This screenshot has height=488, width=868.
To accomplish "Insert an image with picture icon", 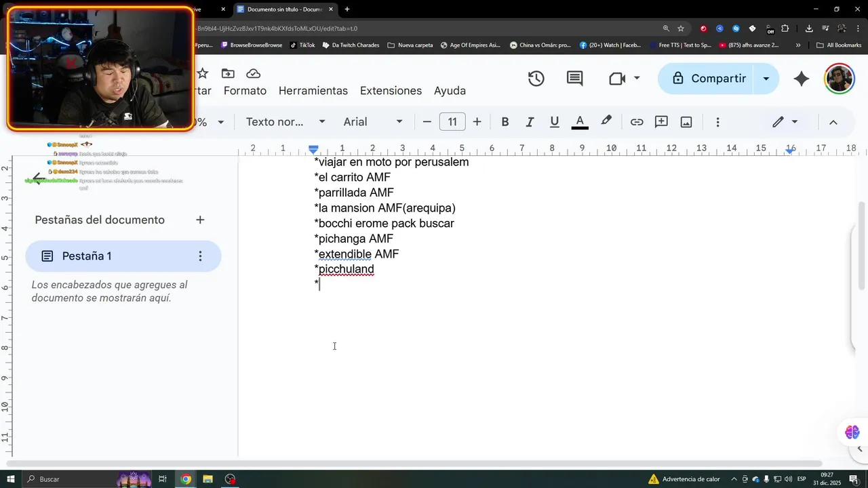I will pos(686,122).
